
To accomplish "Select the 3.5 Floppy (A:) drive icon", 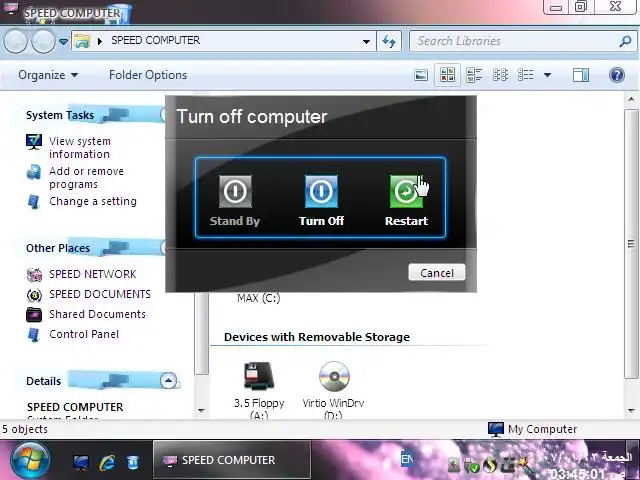I will (x=259, y=376).
